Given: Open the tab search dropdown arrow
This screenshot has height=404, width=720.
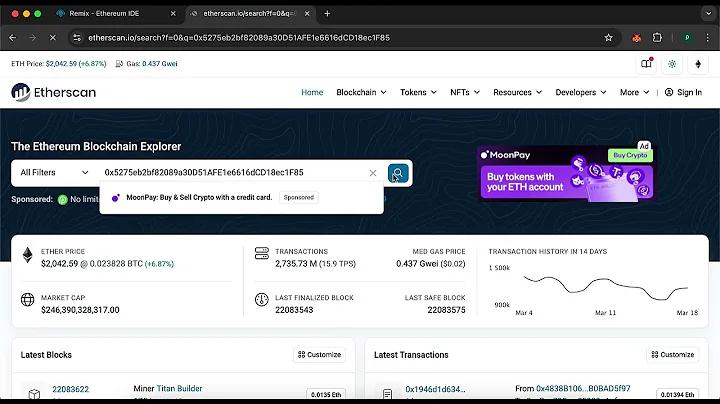Looking at the screenshot, I should (x=708, y=14).
